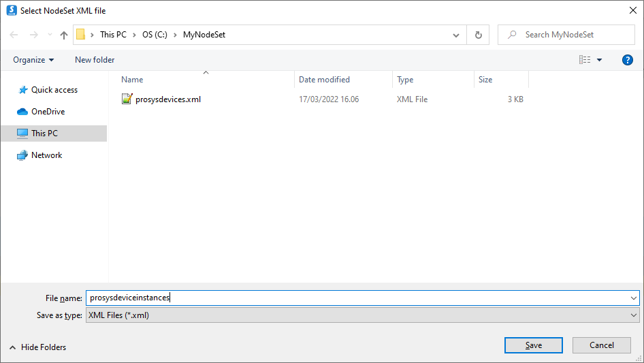This screenshot has width=644, height=363.
Task: Open Help with the question mark icon
Action: tap(628, 60)
